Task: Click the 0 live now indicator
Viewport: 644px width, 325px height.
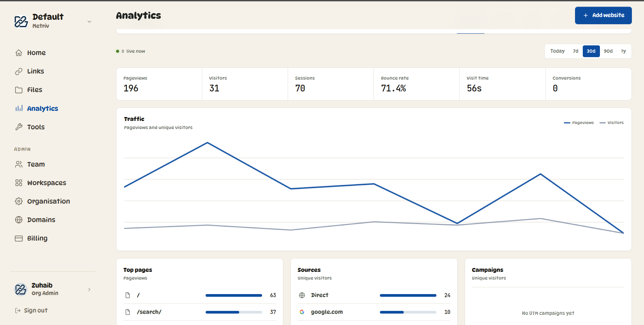Action: pyautogui.click(x=131, y=51)
